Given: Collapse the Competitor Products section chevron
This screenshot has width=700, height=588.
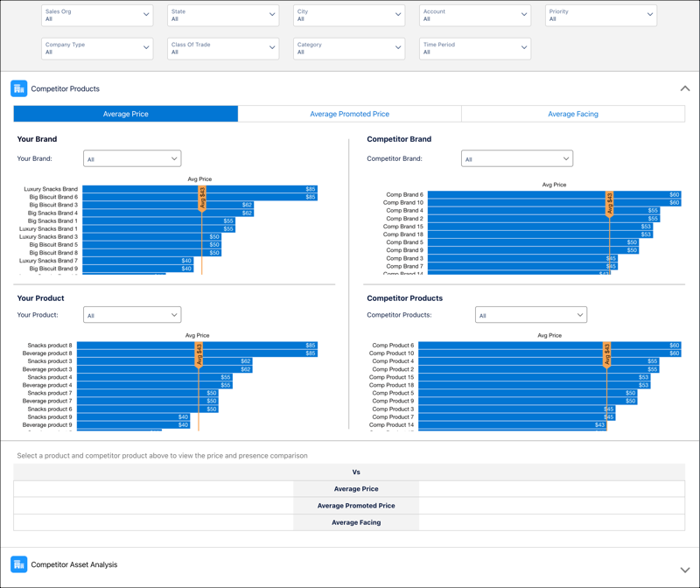Looking at the screenshot, I should pos(685,88).
